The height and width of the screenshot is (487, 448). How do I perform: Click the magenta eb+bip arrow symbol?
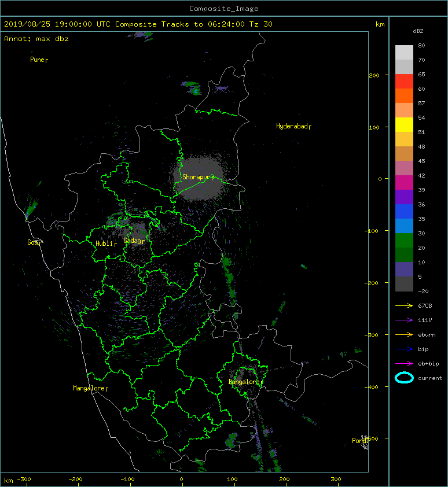[404, 364]
